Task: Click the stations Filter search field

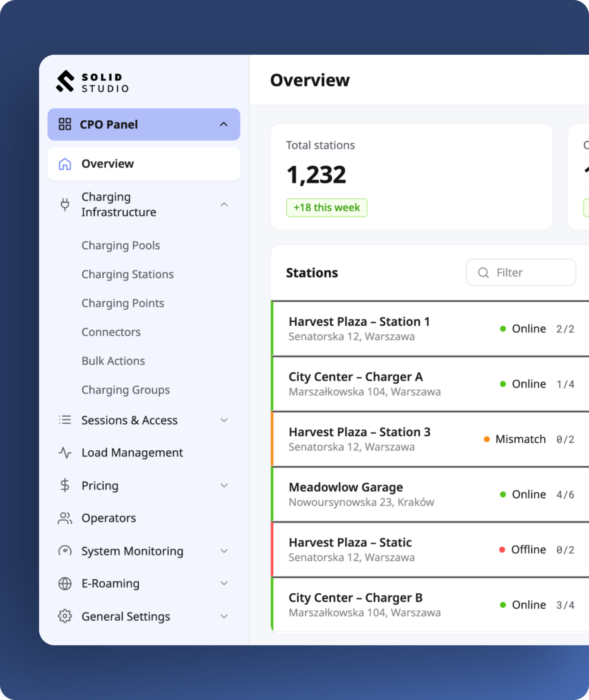Action: pos(521,272)
